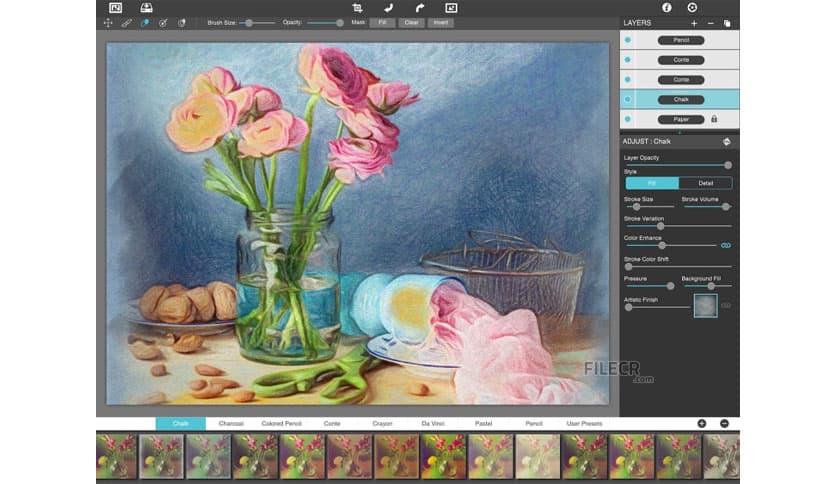This screenshot has height=484, width=836.
Task: Open the Artistic Finish texture swatch
Action: click(x=705, y=305)
